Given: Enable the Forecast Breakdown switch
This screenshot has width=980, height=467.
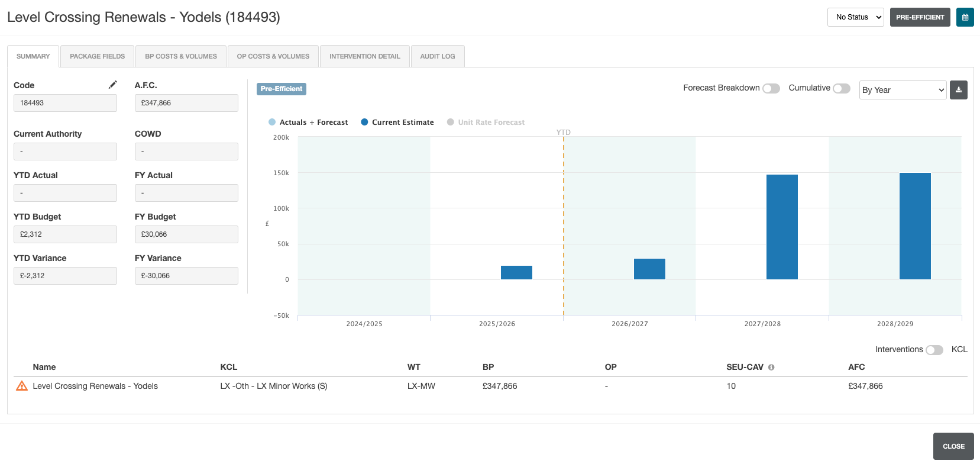Looking at the screenshot, I should click(x=771, y=88).
